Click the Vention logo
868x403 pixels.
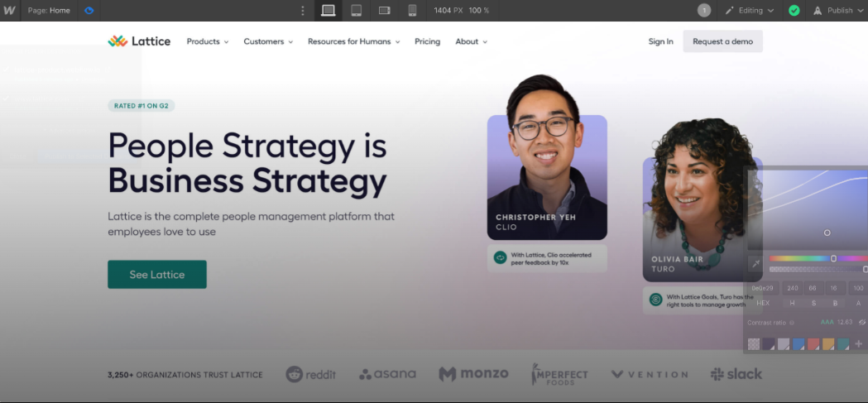click(x=650, y=375)
